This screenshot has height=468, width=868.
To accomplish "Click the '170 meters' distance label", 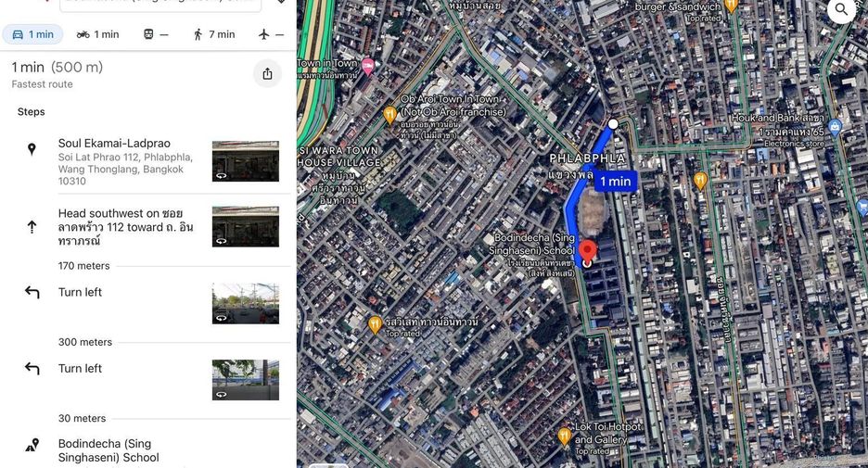I will click(84, 266).
